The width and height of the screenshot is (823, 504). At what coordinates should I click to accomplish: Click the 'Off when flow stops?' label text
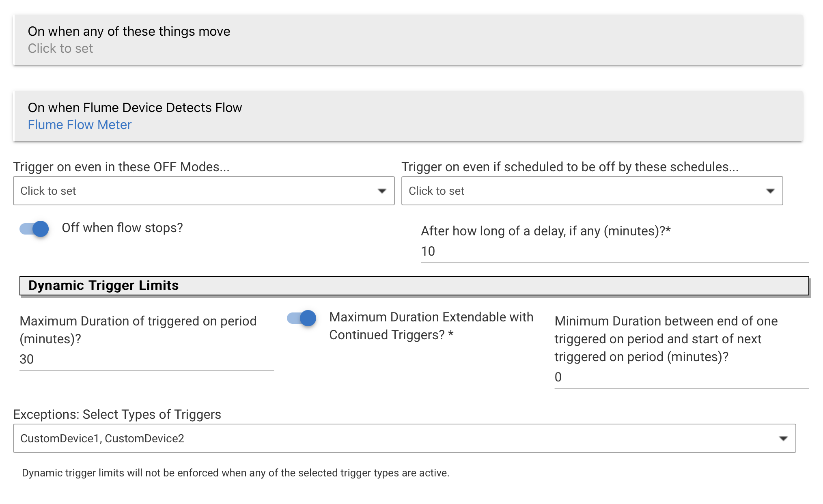[122, 228]
